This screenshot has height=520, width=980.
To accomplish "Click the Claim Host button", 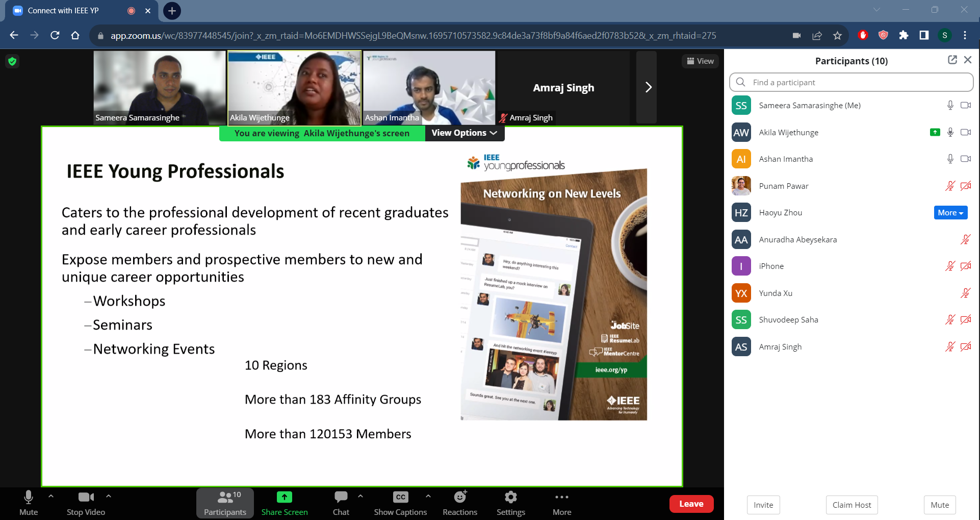I will coord(852,505).
